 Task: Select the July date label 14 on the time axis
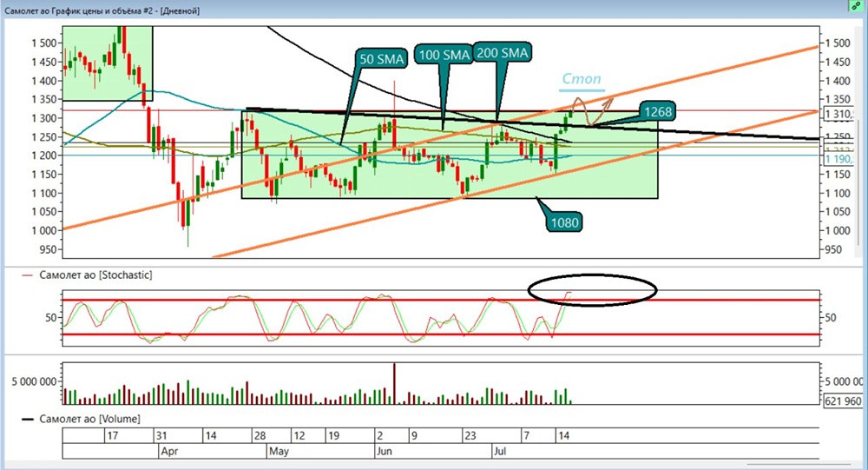563,435
